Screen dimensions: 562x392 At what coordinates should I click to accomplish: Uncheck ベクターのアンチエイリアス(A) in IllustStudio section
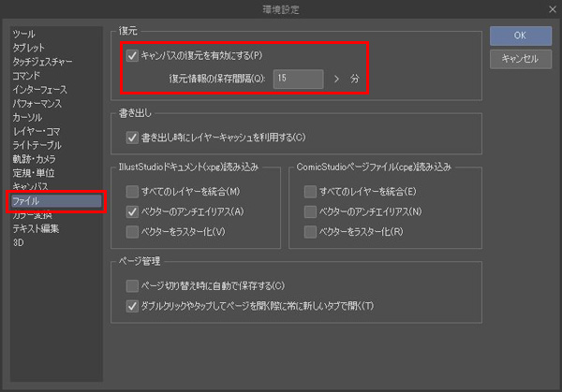[x=132, y=211]
